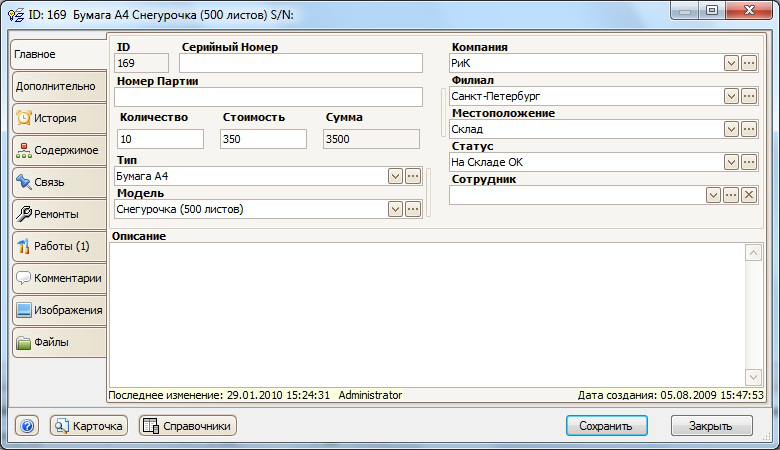Click the Ремонты wrench icon

24,214
